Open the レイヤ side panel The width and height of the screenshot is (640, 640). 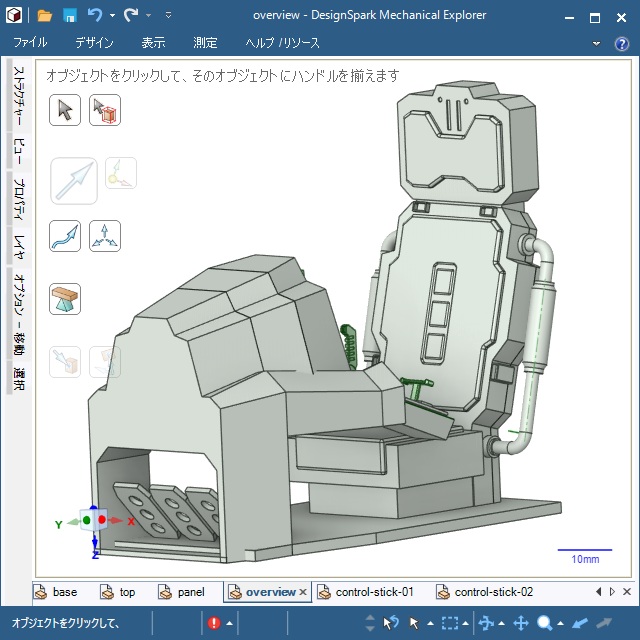[x=18, y=245]
